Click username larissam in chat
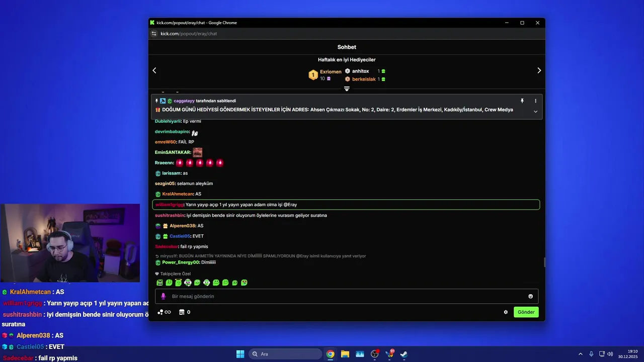This screenshot has width=644, height=362. (x=171, y=173)
